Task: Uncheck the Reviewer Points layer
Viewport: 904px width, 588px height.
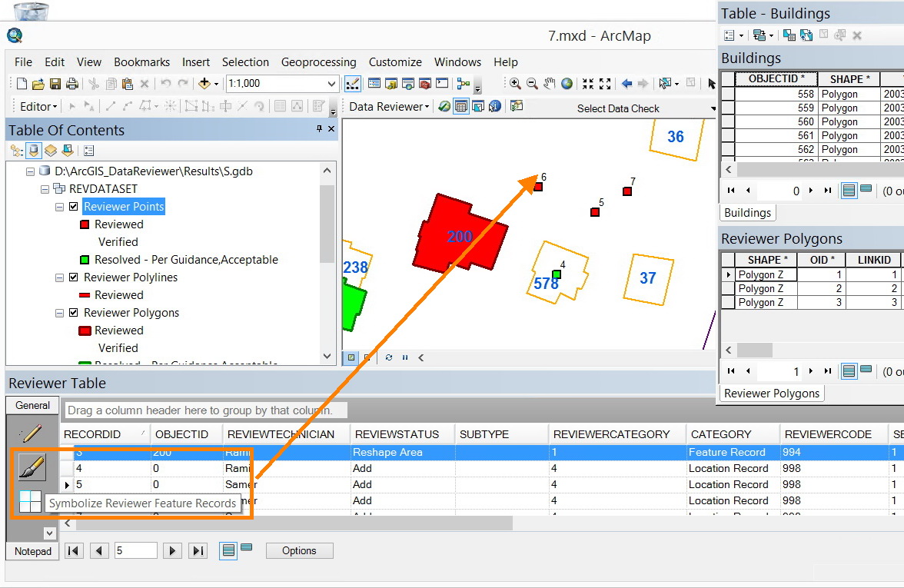Action: [x=73, y=206]
